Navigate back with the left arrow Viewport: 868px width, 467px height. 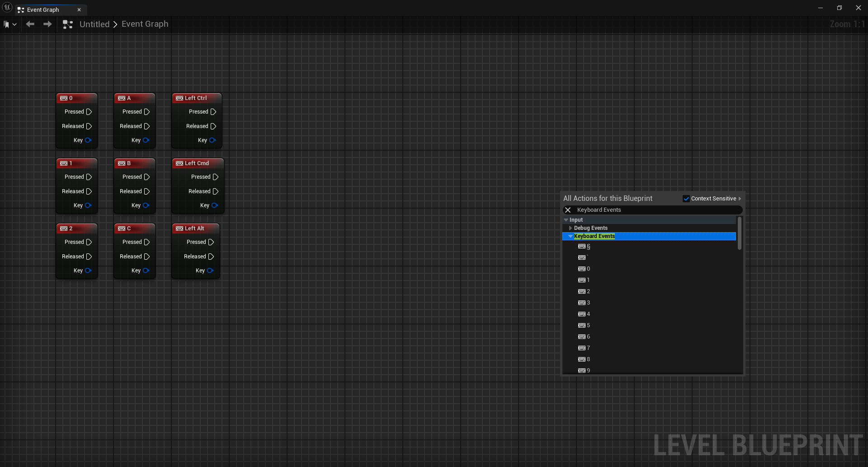[x=30, y=24]
